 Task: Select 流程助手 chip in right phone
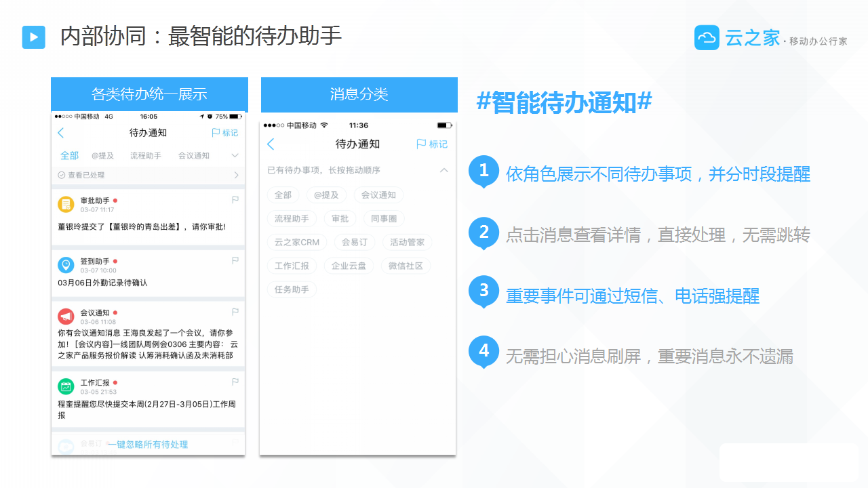point(292,219)
